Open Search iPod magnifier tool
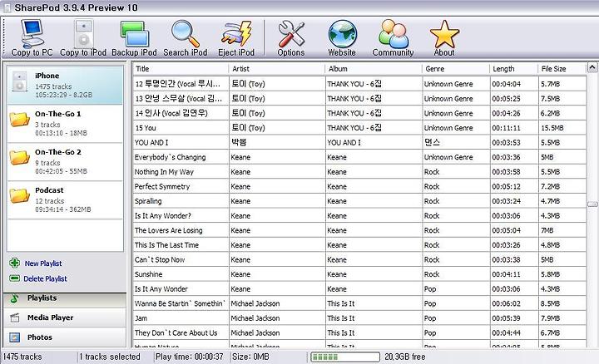The image size is (599, 364). (x=186, y=38)
